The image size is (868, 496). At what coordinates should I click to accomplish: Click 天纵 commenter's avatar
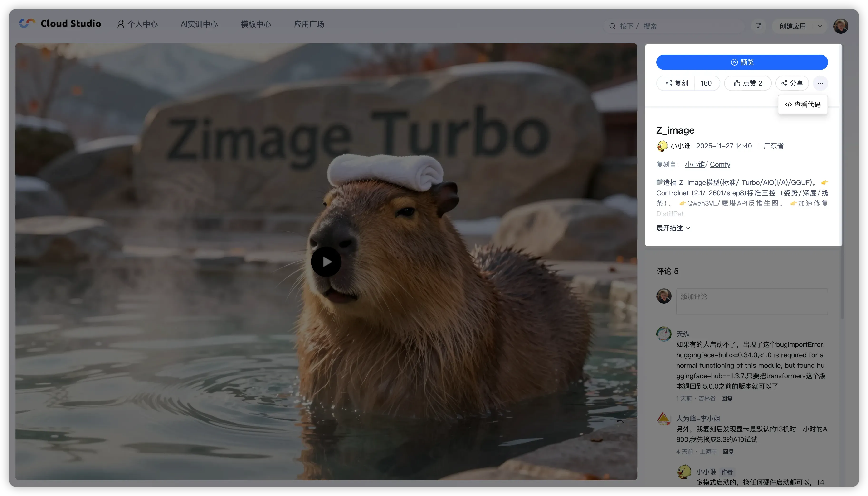click(x=663, y=334)
